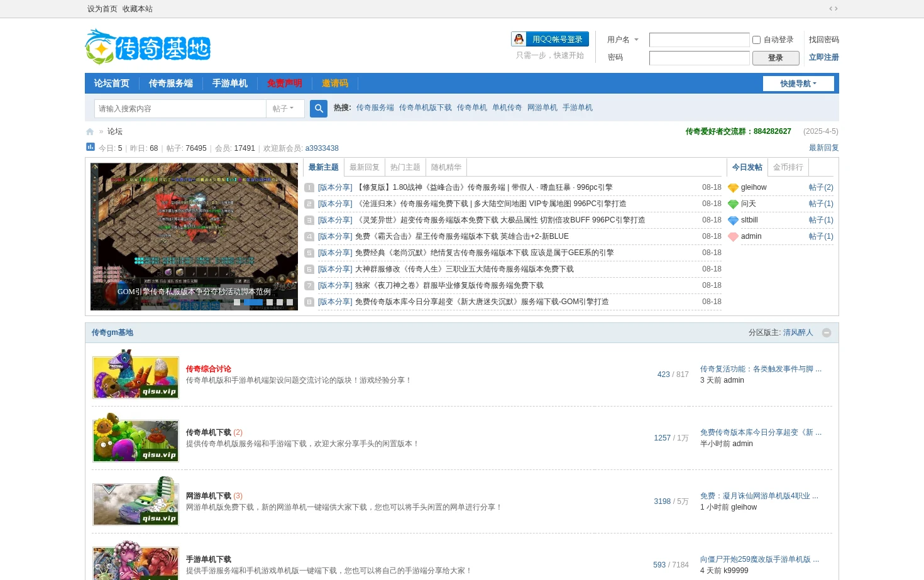The image size is (924, 580).
Task: Open the 邀请码 nav item
Action: (335, 84)
